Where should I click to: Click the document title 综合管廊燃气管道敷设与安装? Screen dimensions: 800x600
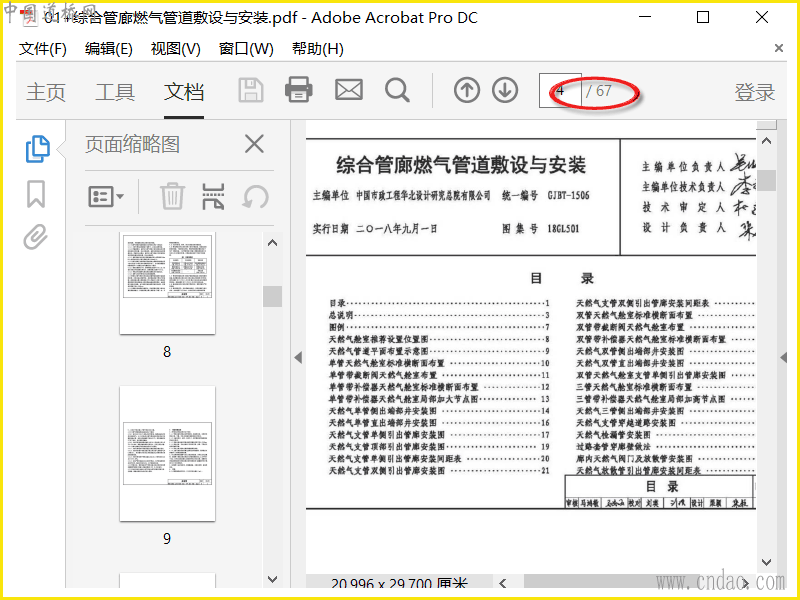(x=461, y=165)
